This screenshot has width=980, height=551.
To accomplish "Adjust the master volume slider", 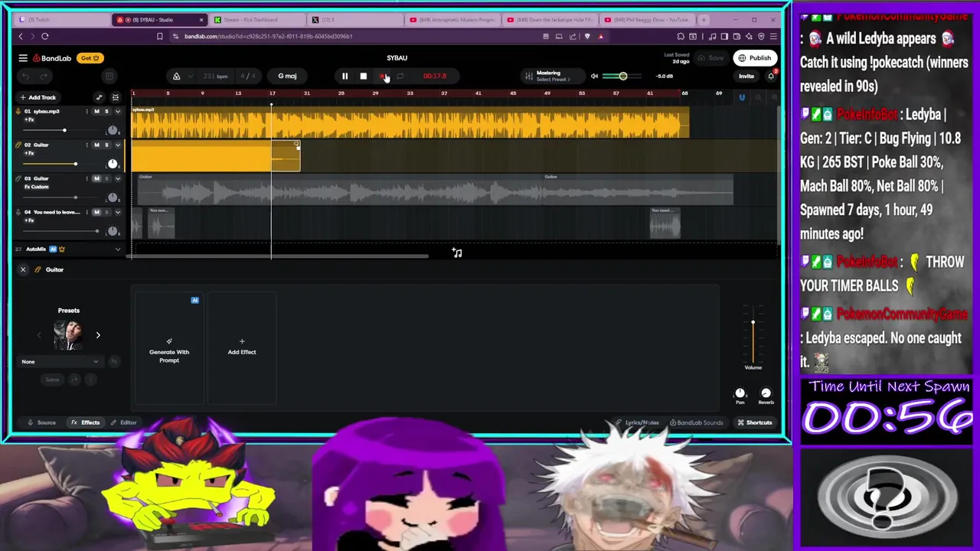I will click(x=623, y=76).
